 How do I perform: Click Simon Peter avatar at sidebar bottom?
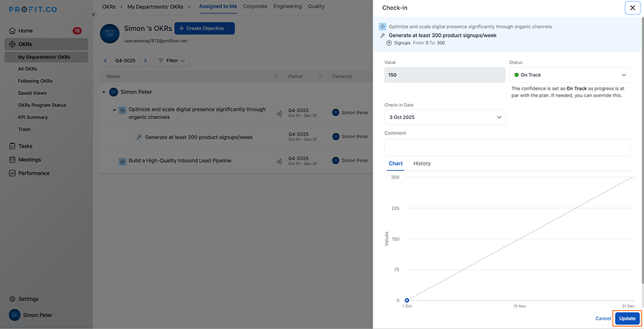tap(14, 315)
